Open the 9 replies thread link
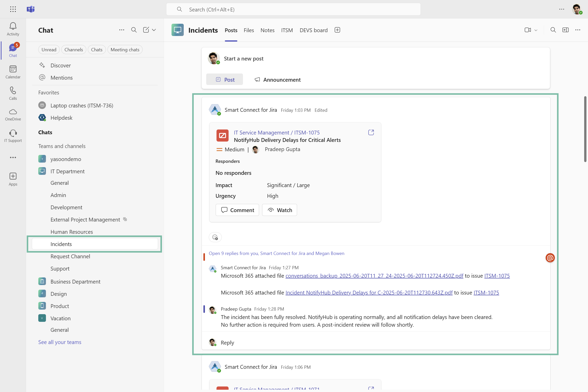Screen dimensions: 588x392 [x=276, y=253]
